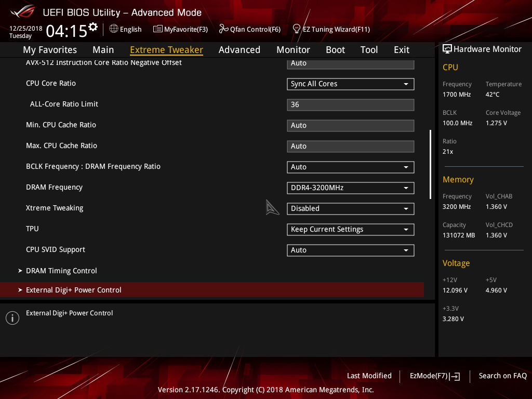Screen dimensions: 532x399
Task: Switch to My Favorites tab
Action: coord(50,49)
